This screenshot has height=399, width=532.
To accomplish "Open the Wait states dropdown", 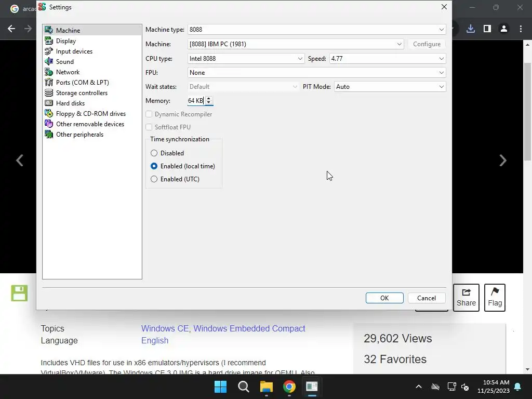I will tap(243, 87).
